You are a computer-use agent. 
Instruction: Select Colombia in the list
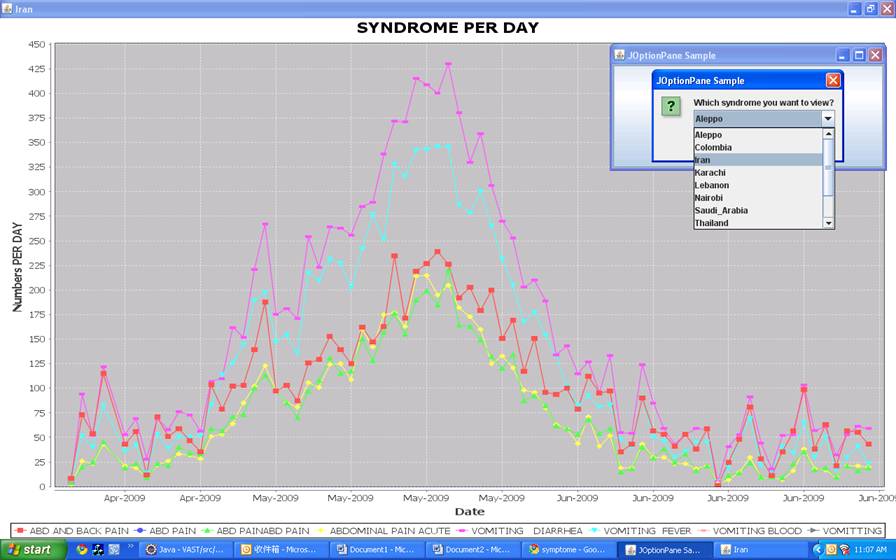point(713,148)
